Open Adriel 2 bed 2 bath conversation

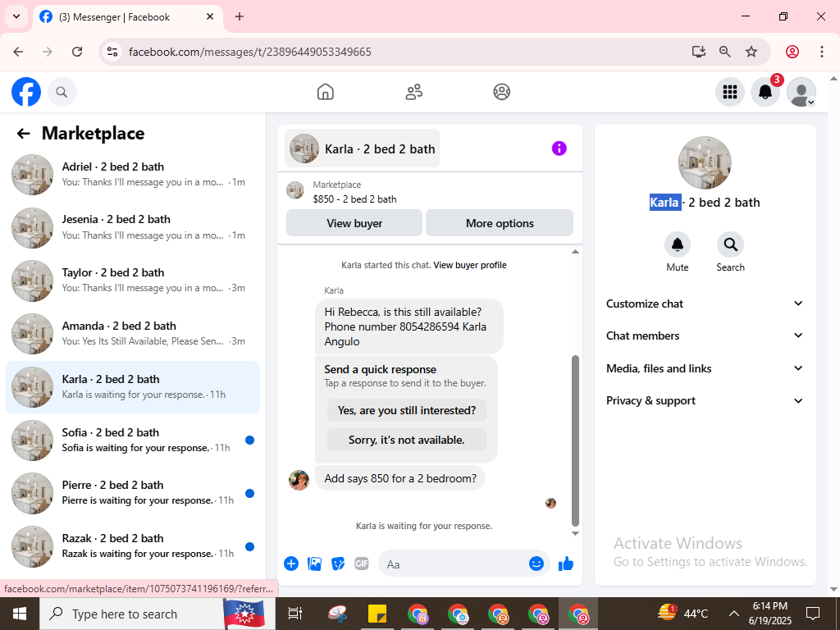(133, 175)
